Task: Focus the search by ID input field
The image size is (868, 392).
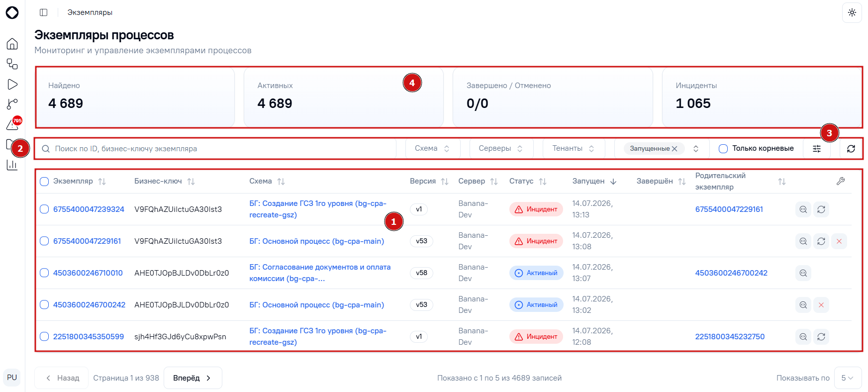Action: (215, 149)
